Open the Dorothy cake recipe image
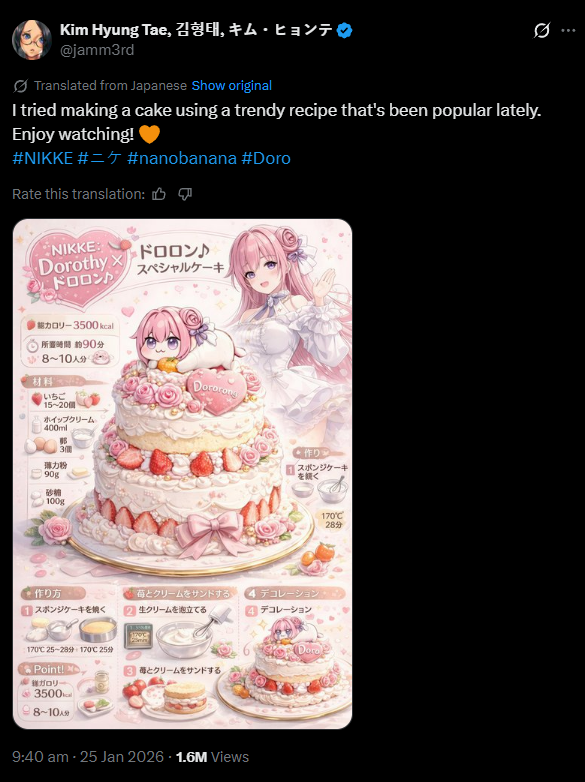585x782 pixels. (x=183, y=474)
